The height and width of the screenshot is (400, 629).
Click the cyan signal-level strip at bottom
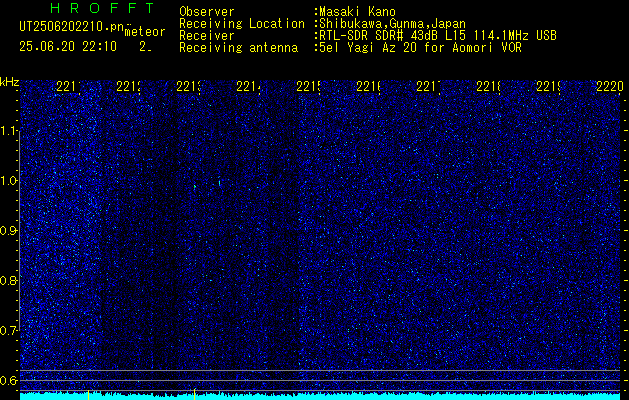[320, 396]
